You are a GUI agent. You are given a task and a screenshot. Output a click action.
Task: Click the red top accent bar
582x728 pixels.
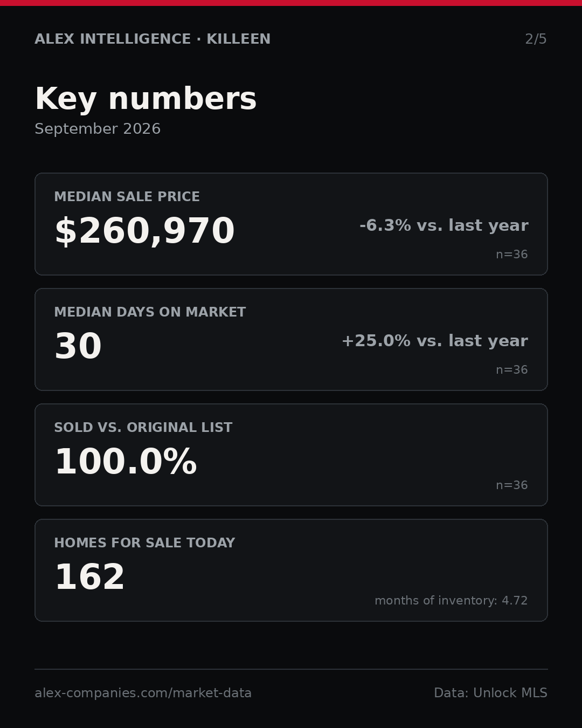pos(291,3)
